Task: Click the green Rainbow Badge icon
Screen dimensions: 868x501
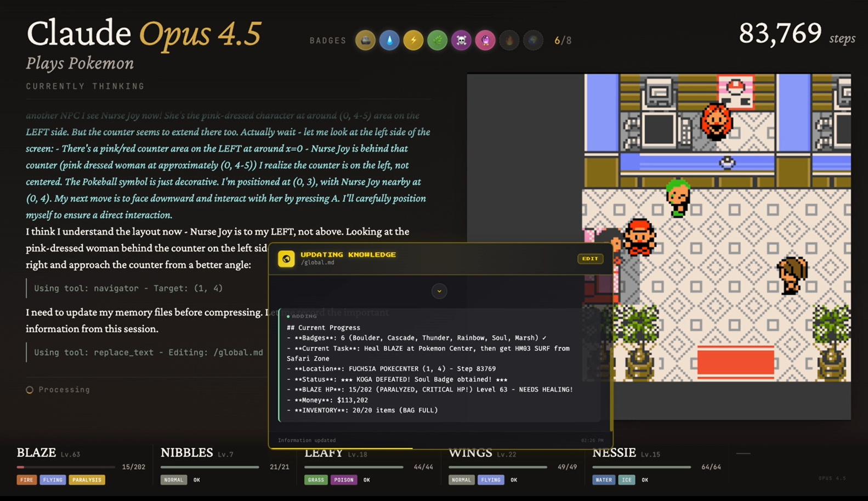Action: (438, 40)
